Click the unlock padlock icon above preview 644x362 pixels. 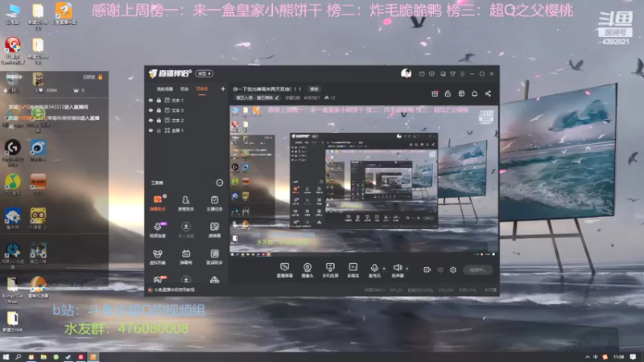click(448, 93)
